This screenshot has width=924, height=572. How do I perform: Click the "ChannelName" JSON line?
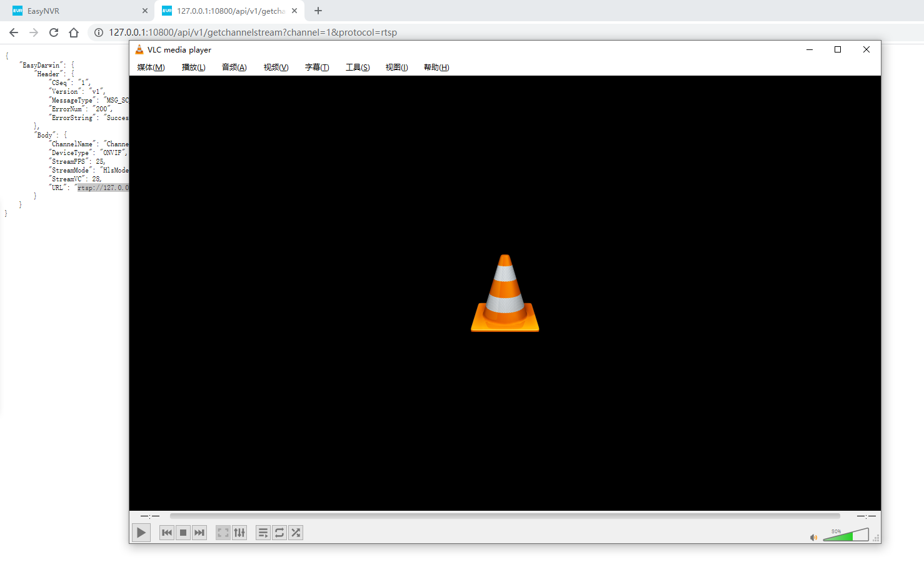[89, 144]
